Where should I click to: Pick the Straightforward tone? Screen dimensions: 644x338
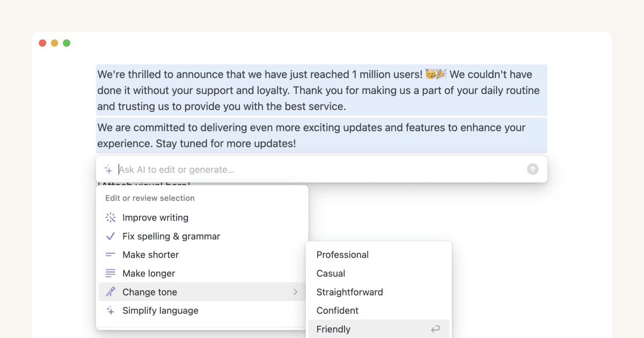pyautogui.click(x=349, y=292)
